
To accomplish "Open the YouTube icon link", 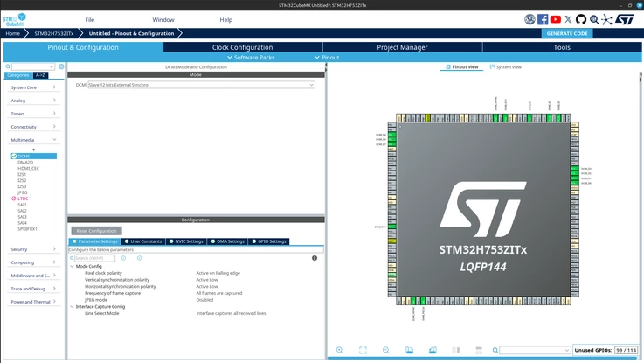I will click(x=555, y=19).
